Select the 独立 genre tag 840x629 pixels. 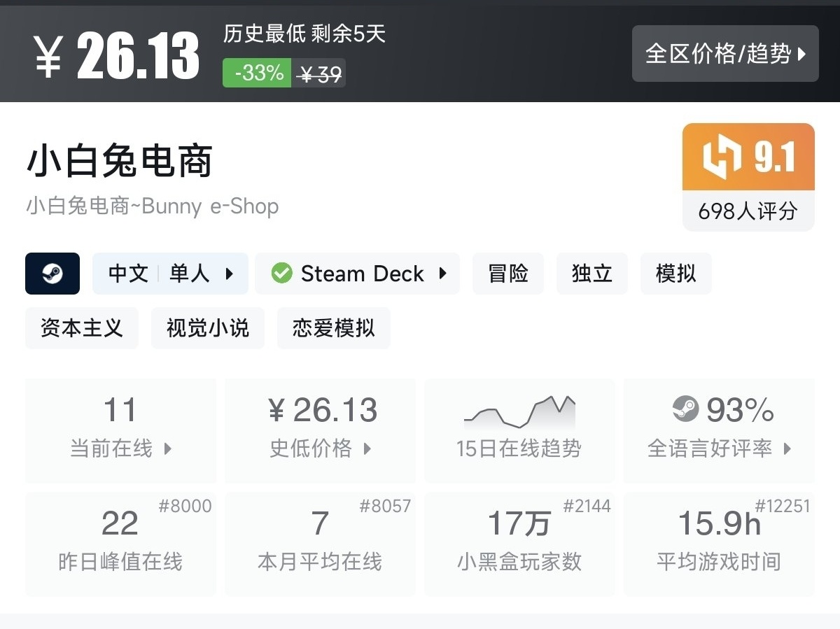click(x=592, y=274)
